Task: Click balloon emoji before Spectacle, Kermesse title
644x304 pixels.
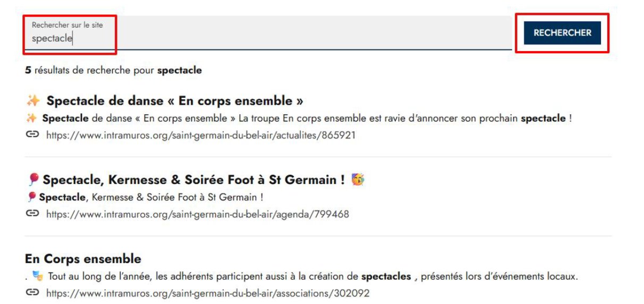Action: (33, 180)
